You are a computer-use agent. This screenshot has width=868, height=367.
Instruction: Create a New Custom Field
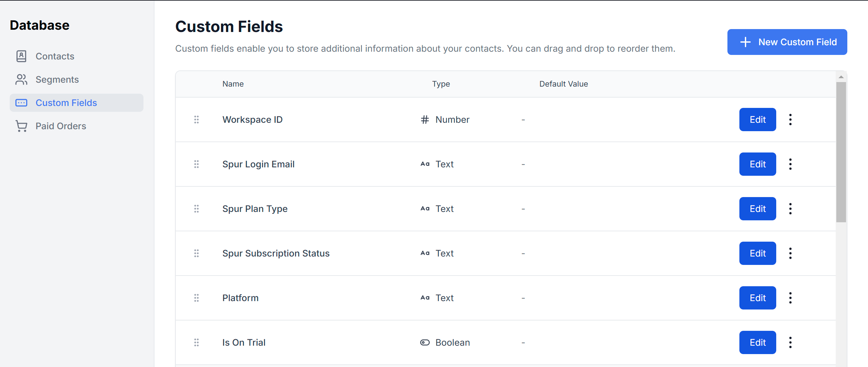787,42
